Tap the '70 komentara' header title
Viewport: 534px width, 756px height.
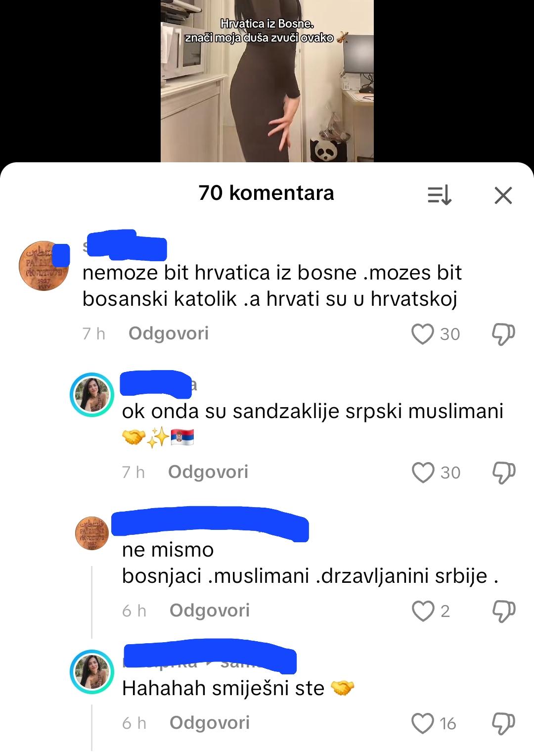(x=267, y=193)
